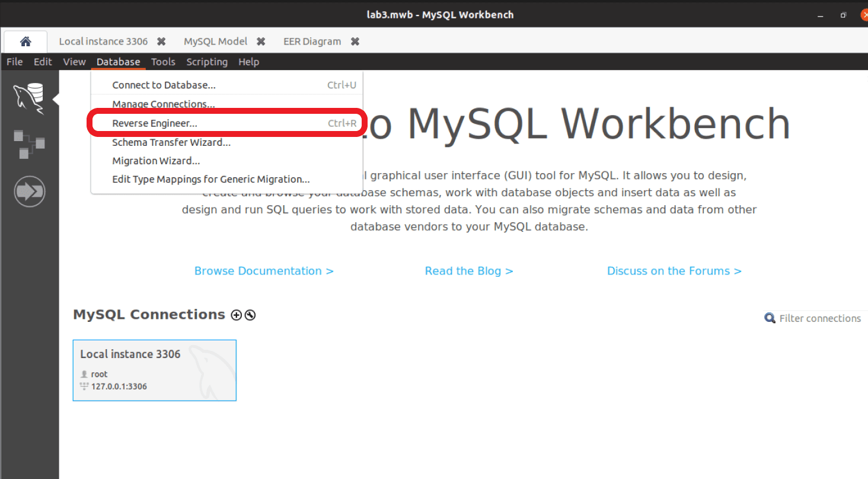Open the Edit menu
This screenshot has height=479, width=868.
click(x=43, y=62)
